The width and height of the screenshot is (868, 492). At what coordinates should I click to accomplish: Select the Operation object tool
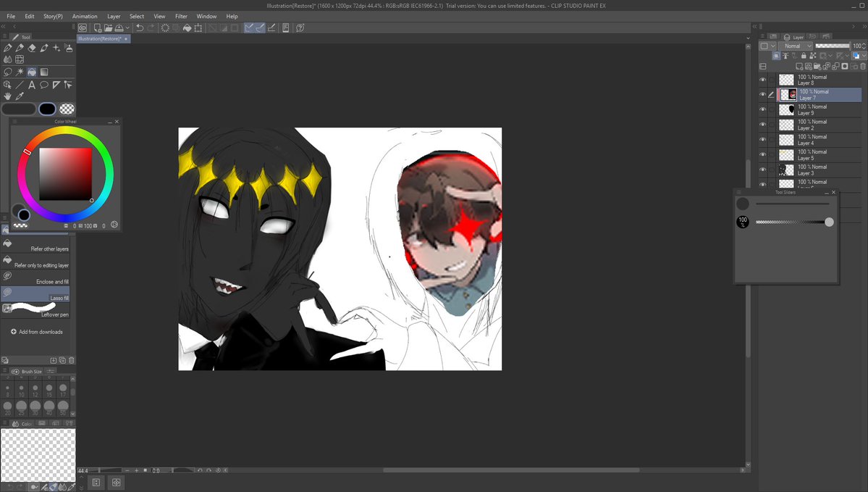point(8,85)
